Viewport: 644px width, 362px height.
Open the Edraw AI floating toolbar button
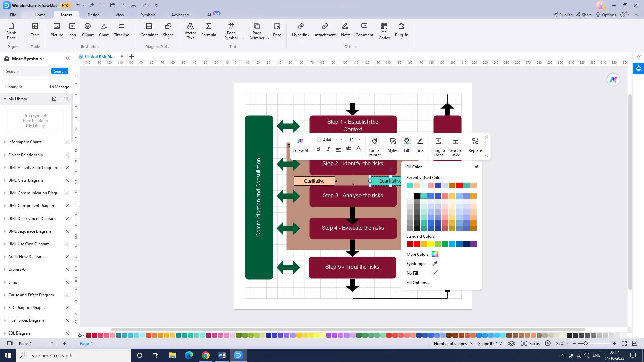300,145
